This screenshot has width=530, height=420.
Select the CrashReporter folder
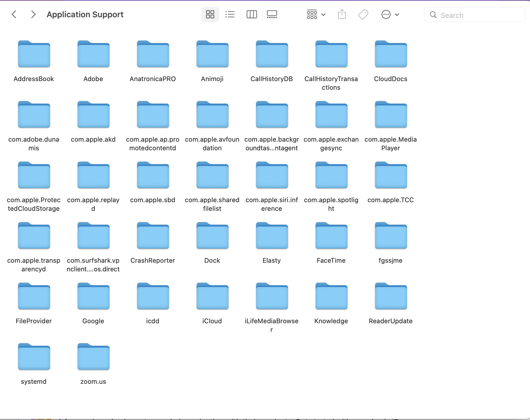153,236
